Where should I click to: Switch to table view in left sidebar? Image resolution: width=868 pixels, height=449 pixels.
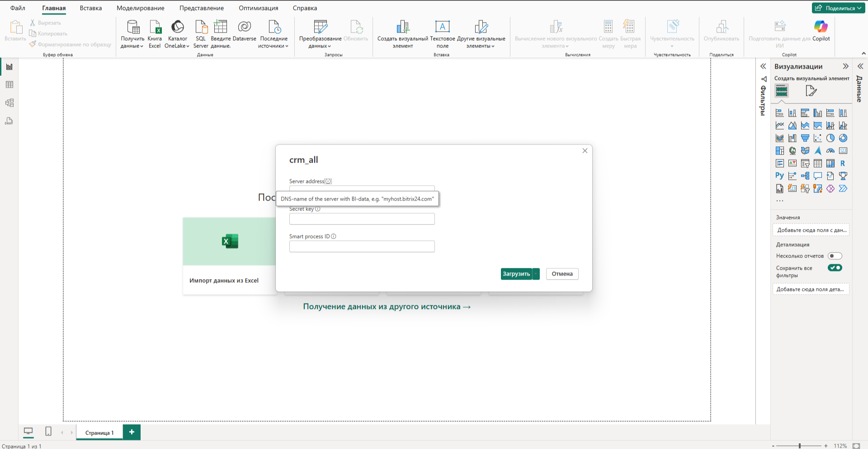(x=9, y=85)
